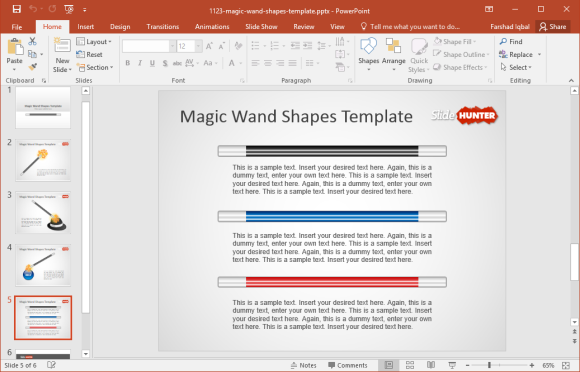The height and width of the screenshot is (372, 580).
Task: Redo the last action in the title bar
Action: [x=53, y=9]
